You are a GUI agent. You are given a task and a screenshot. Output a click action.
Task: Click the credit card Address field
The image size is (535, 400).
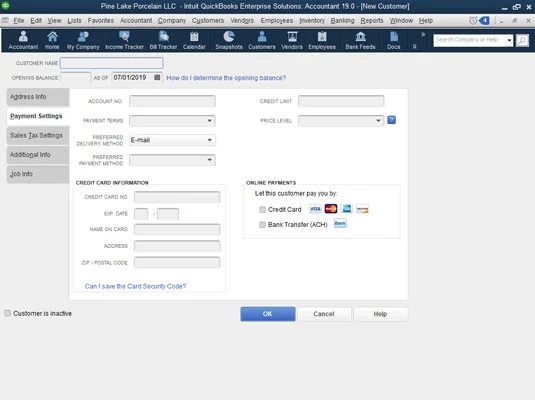(x=177, y=246)
